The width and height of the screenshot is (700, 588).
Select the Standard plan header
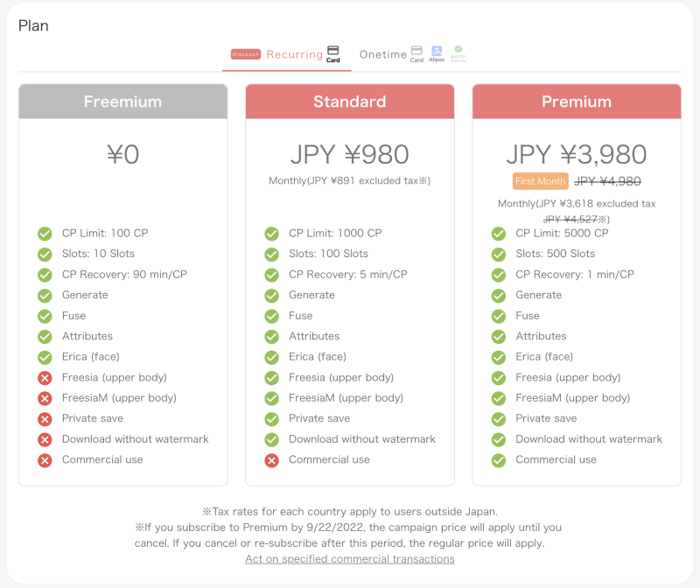pos(349,101)
